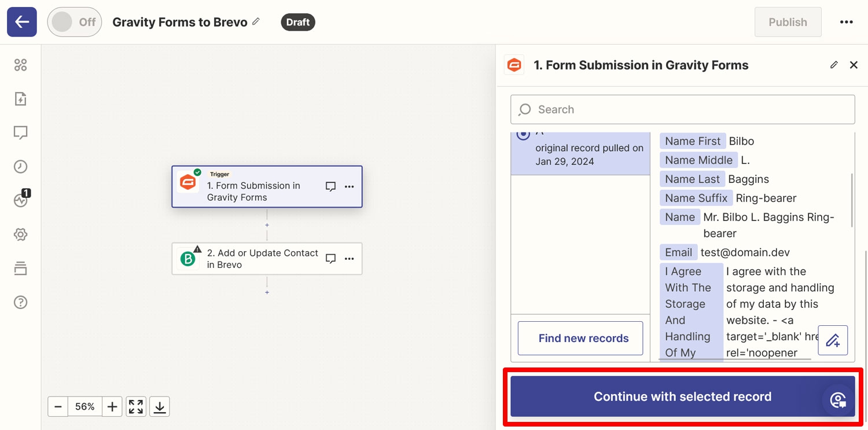Image resolution: width=868 pixels, height=430 pixels.
Task: Open the top-right three-dot menu
Action: pos(846,22)
